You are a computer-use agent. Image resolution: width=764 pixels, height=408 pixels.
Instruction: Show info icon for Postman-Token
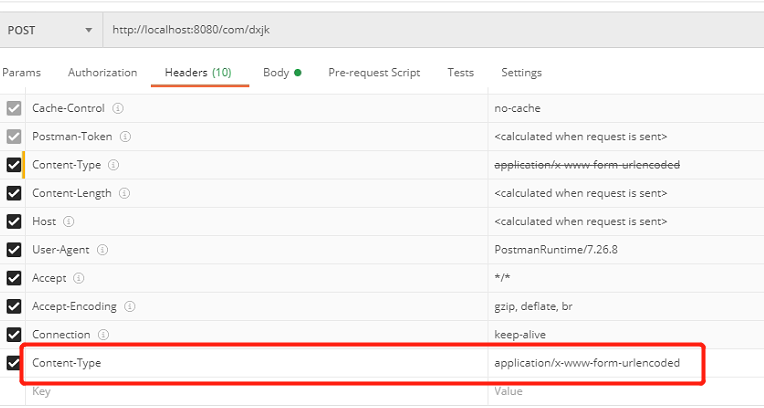(x=125, y=136)
